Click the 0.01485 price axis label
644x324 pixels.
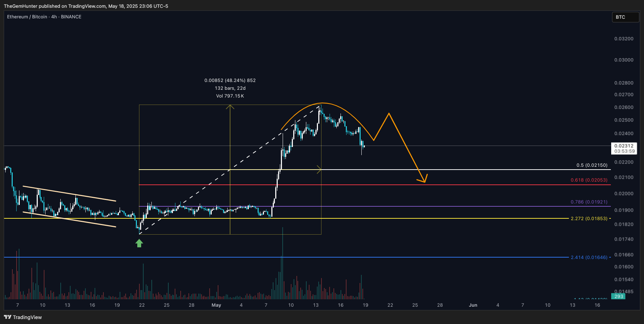point(624,291)
